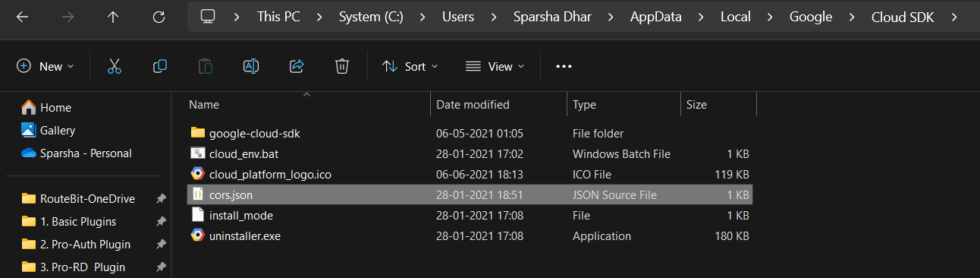Navigate to Users breadcrumb
980x278 pixels.
[458, 16]
